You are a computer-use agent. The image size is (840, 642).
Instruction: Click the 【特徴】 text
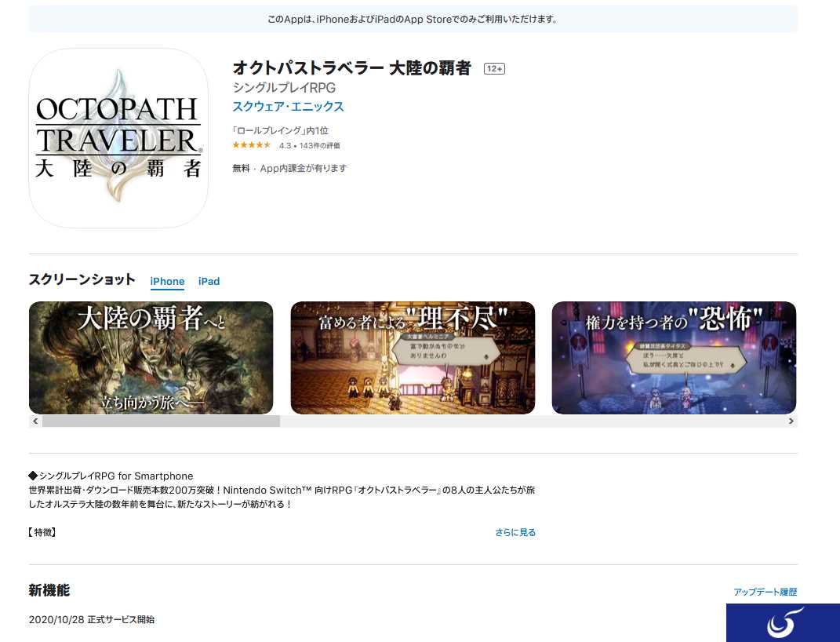point(42,532)
